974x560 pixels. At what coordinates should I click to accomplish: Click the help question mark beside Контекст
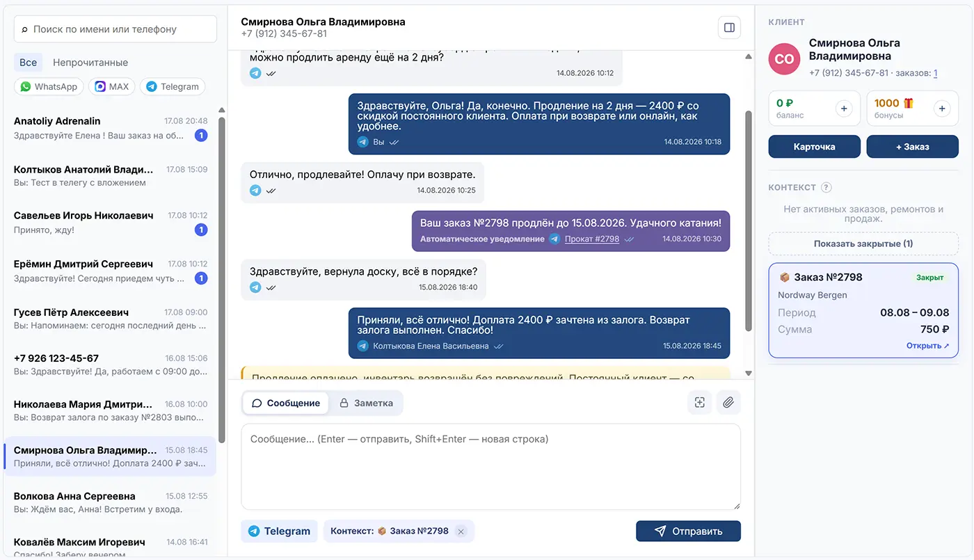[x=827, y=187]
